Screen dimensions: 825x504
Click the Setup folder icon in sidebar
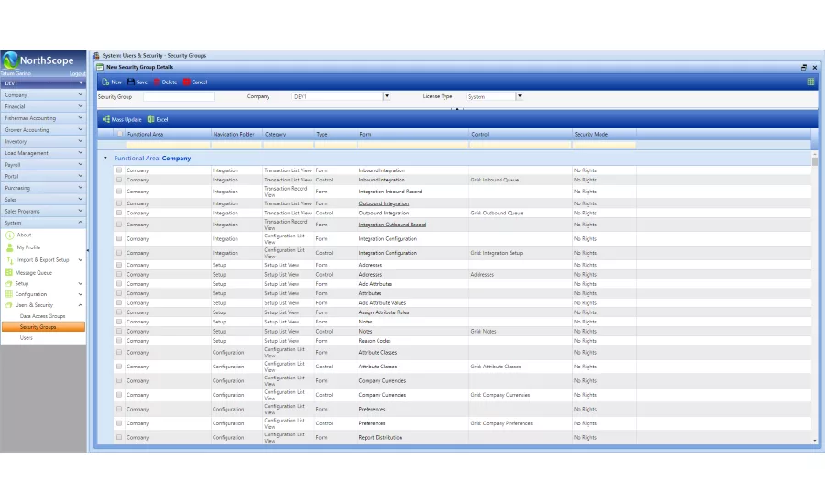[9, 283]
